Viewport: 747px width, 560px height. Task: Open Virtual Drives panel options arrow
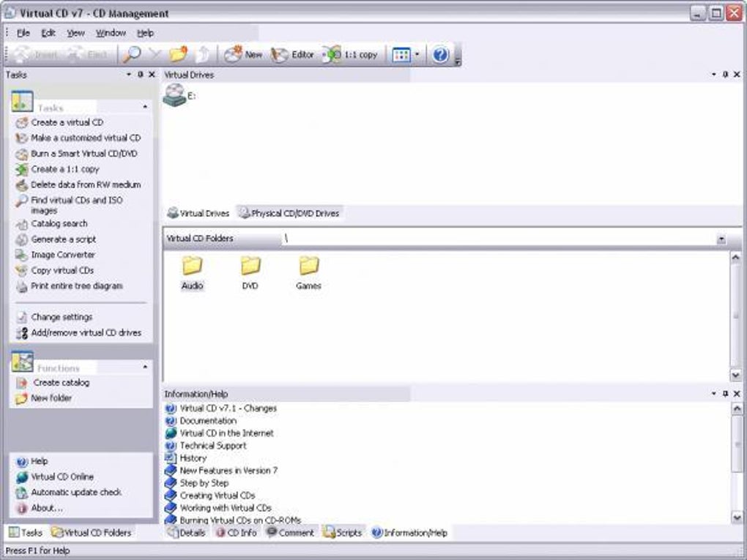tap(713, 74)
